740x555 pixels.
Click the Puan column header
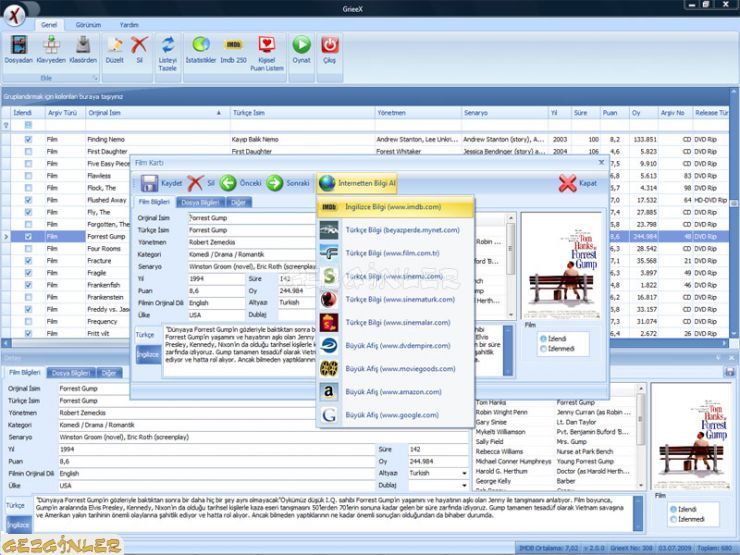pos(614,113)
